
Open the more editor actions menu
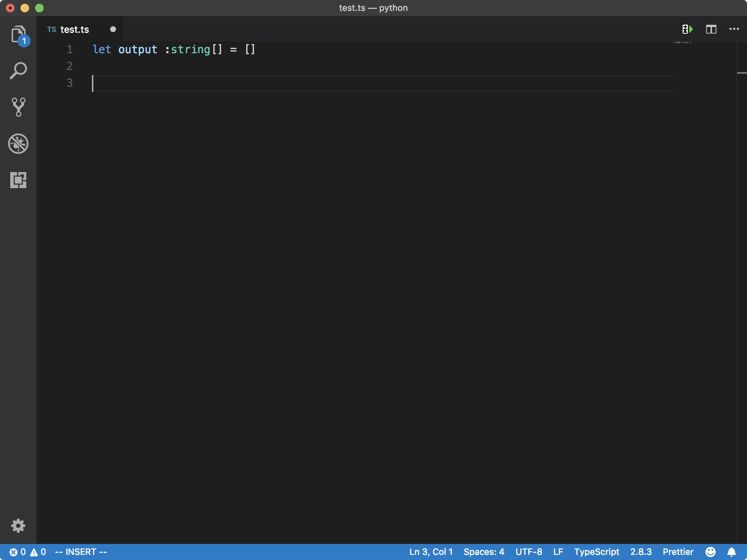coord(734,29)
